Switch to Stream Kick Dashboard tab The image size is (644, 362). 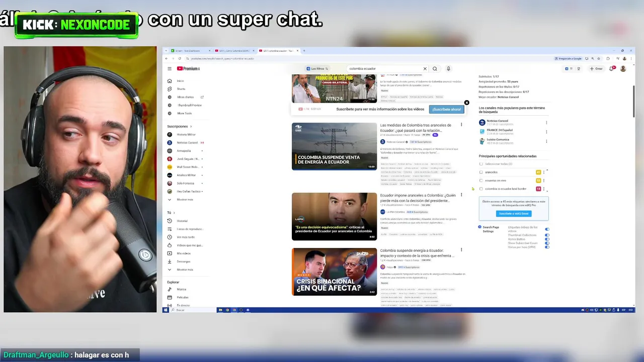click(x=190, y=51)
